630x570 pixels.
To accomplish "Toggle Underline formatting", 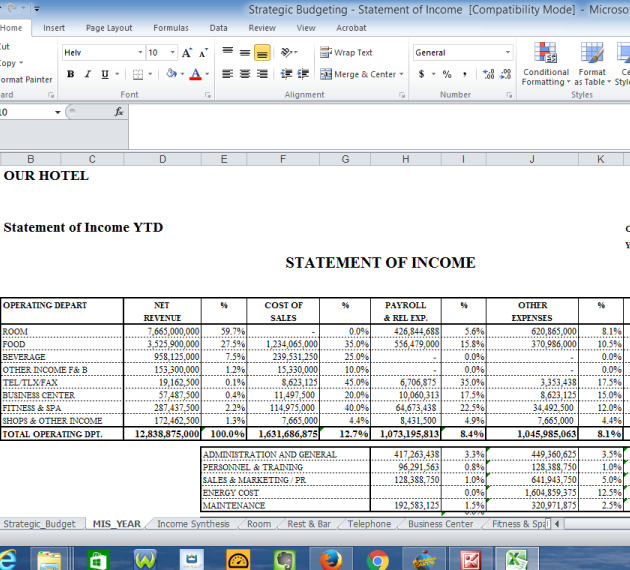I will point(105,74).
